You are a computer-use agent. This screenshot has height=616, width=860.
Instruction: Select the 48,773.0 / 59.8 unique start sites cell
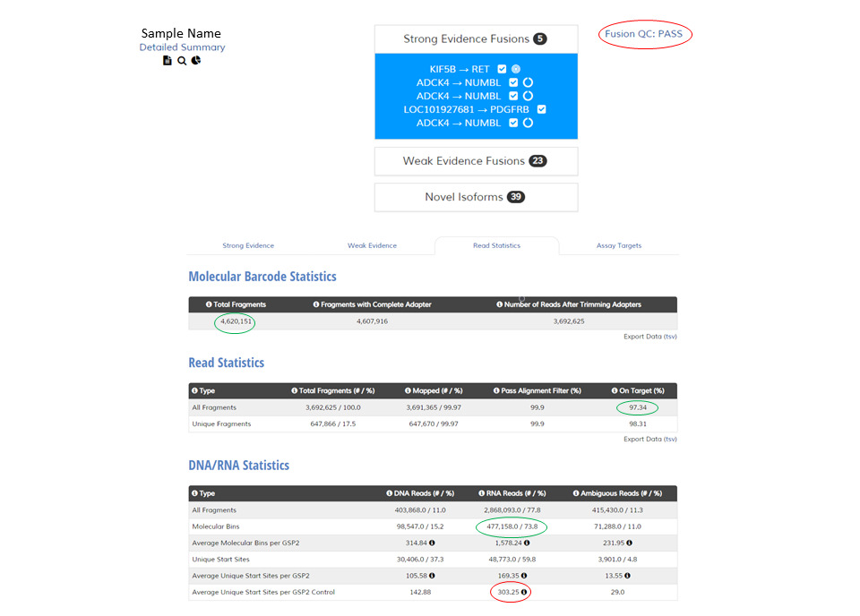512,560
